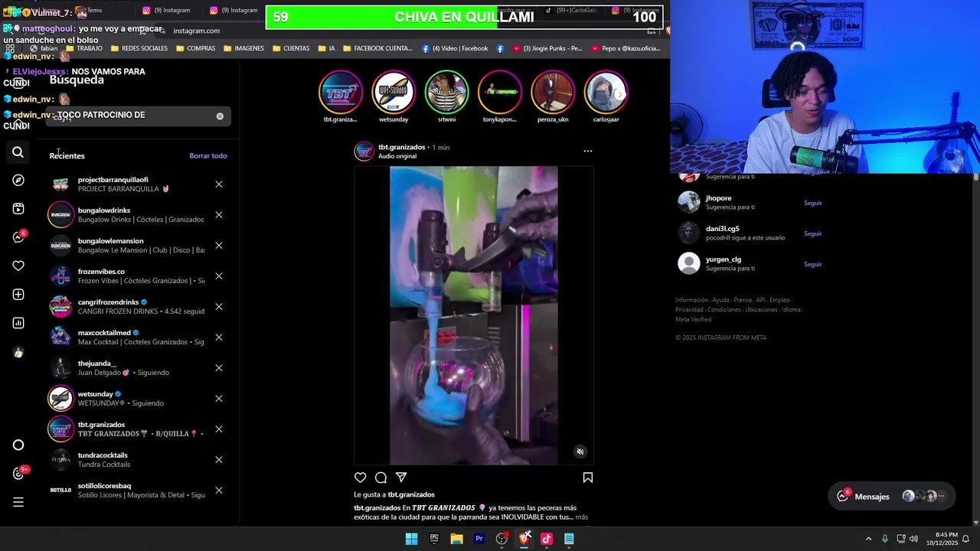Remove projectbarranquillaofi from recent searches

pyautogui.click(x=219, y=184)
